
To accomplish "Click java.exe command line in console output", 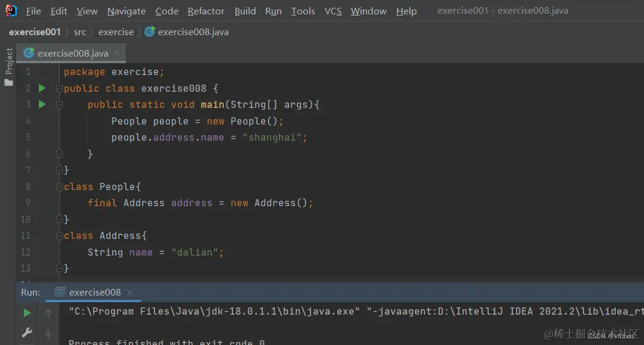I will point(356,311).
